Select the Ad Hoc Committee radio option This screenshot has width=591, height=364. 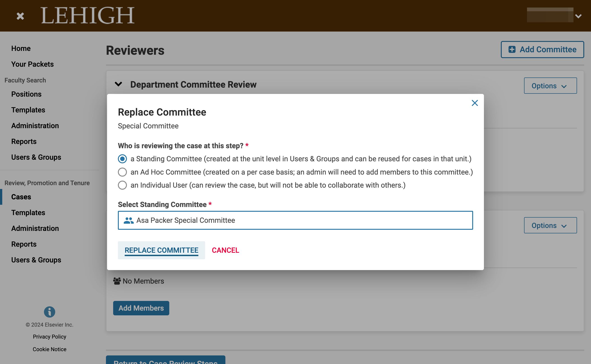122,172
